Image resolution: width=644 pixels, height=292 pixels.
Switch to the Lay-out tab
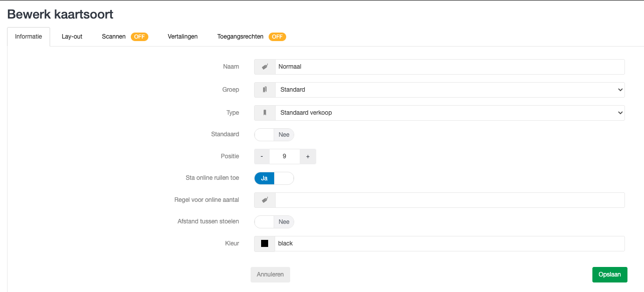tap(72, 37)
